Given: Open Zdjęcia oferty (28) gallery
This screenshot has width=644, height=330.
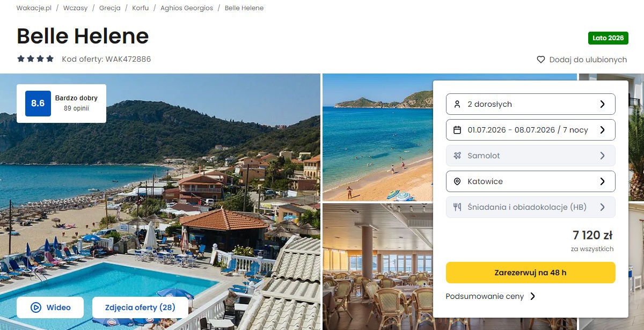Looking at the screenshot, I should click(x=141, y=307).
